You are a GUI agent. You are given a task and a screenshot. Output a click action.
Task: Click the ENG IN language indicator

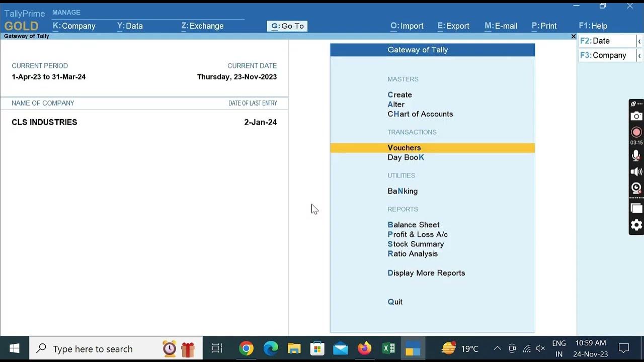point(559,348)
